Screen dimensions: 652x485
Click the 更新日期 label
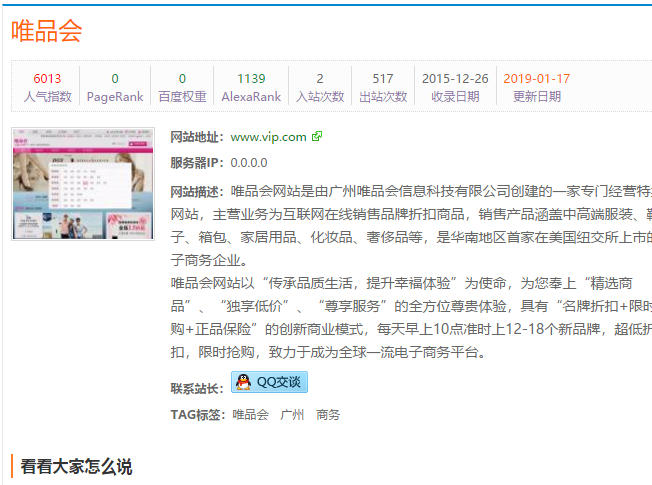pyautogui.click(x=536, y=97)
